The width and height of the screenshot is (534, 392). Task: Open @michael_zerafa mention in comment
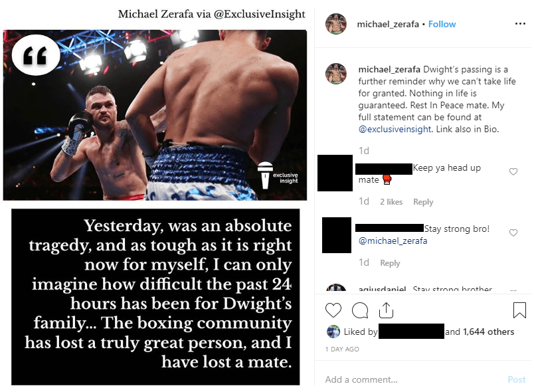click(393, 241)
